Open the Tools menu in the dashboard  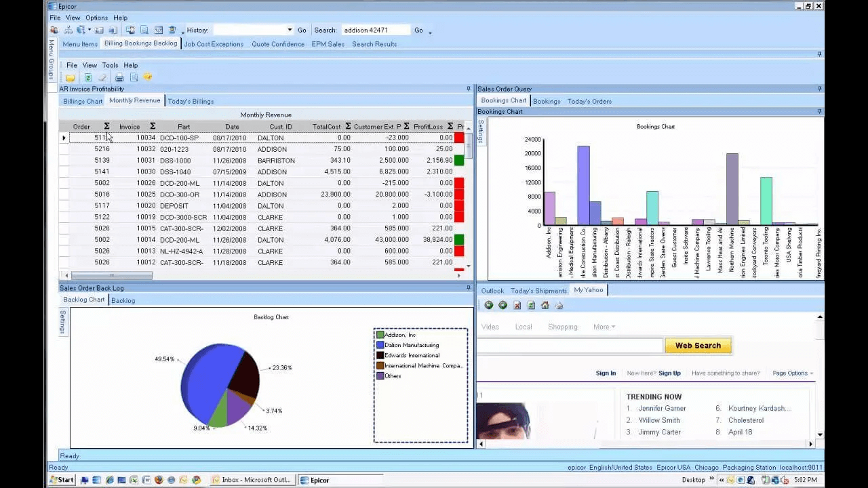pos(110,65)
